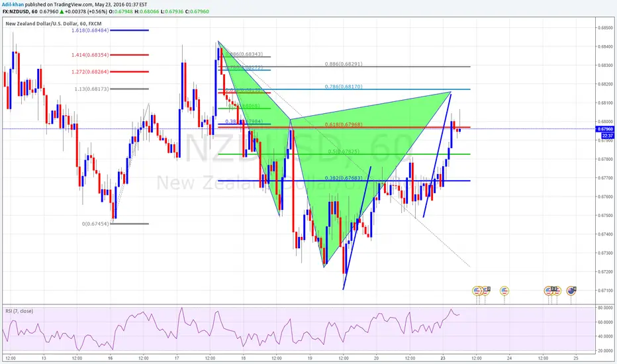Click the 20.0000 RSI scale label
The height and width of the screenshot is (364, 617).
pyautogui.click(x=606, y=351)
